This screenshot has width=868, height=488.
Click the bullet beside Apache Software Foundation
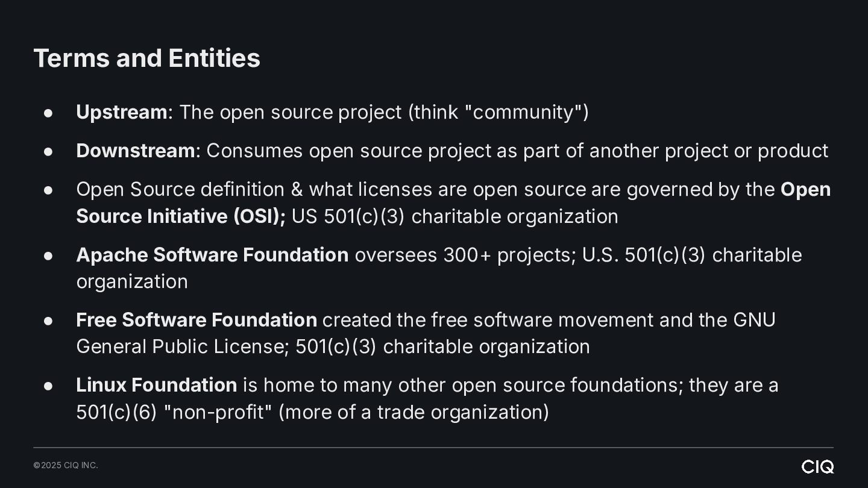point(49,255)
